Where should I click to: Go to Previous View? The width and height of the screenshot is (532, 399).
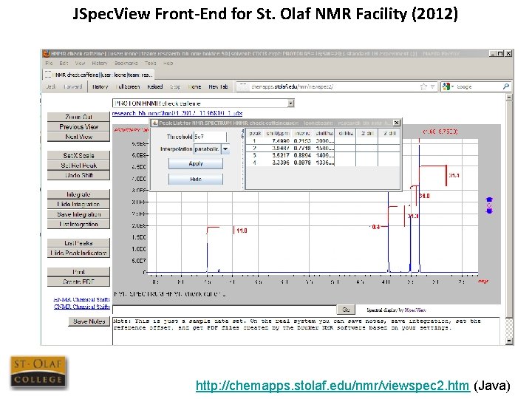[78, 126]
